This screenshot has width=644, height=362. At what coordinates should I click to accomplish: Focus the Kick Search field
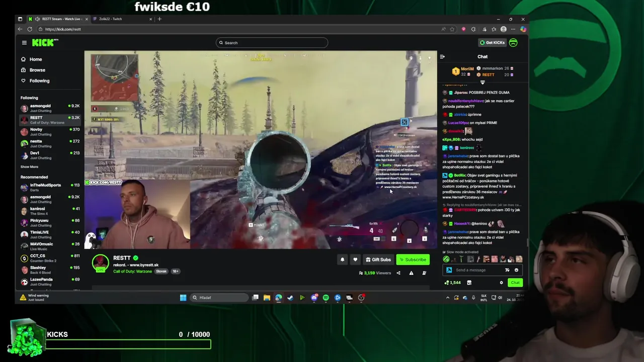pos(272,43)
